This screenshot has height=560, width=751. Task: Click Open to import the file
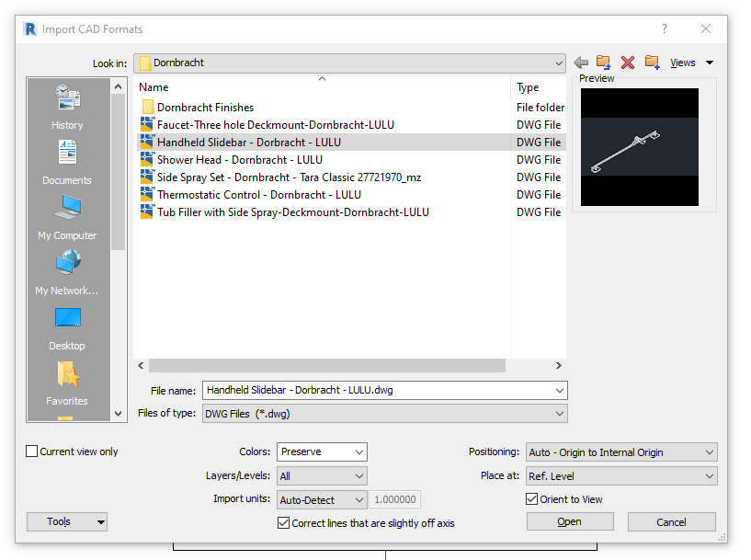coord(570,521)
